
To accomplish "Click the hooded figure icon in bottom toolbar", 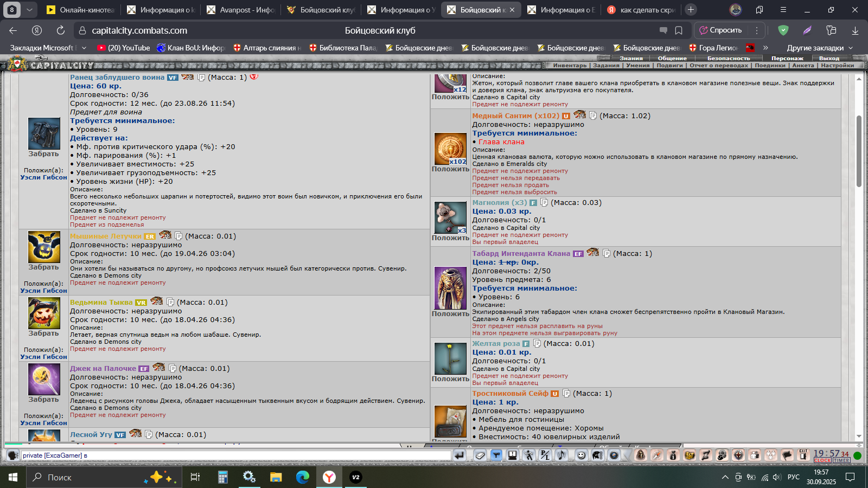I will point(641,455).
